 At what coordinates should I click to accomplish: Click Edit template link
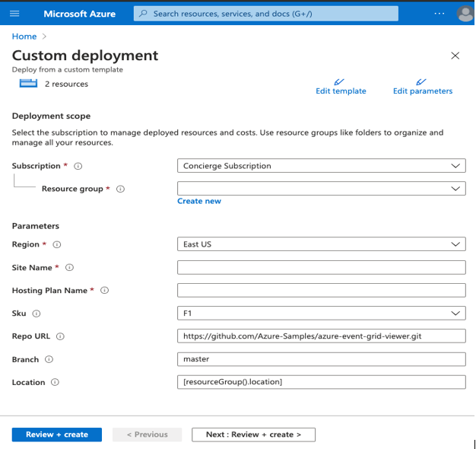(x=341, y=91)
